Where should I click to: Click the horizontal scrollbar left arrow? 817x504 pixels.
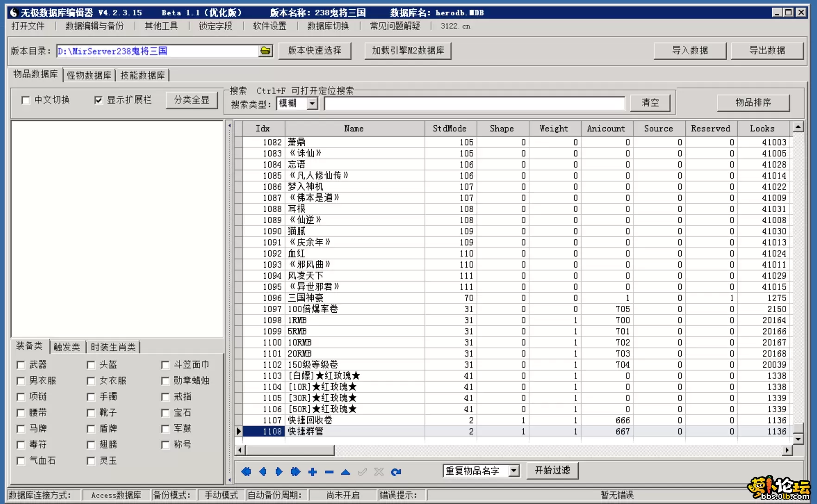click(x=240, y=450)
